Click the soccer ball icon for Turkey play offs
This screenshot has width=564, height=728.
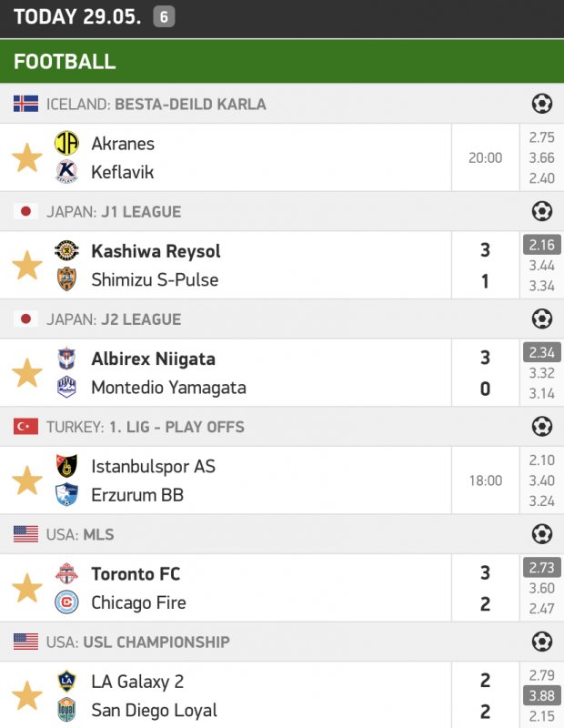(542, 427)
